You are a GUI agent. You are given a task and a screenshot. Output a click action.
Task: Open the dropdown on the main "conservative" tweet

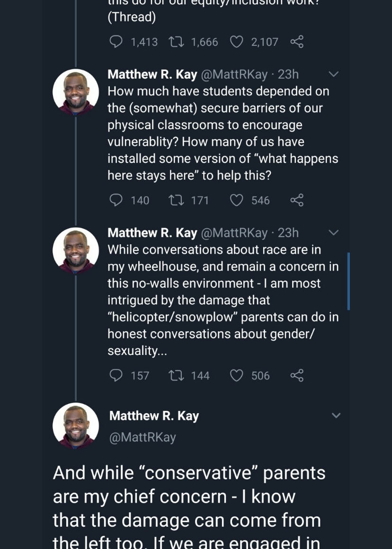(x=336, y=416)
